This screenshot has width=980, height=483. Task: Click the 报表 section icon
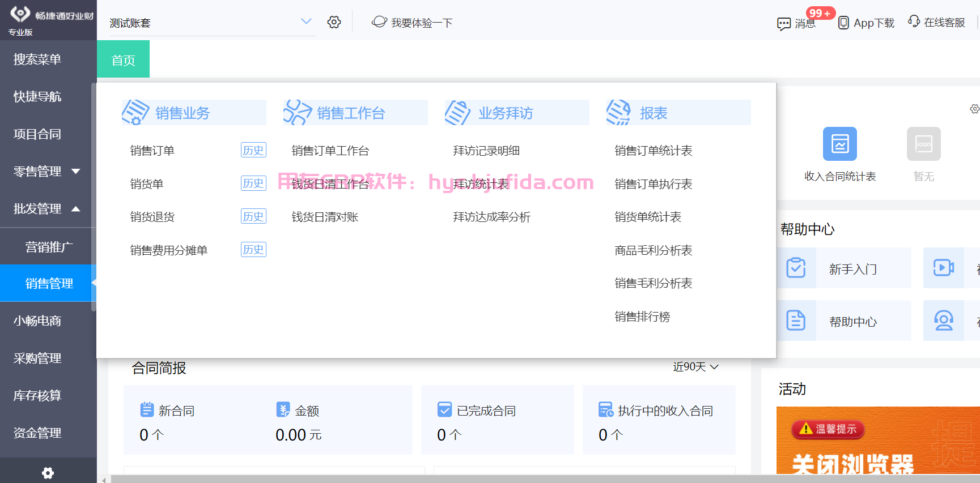(x=619, y=112)
